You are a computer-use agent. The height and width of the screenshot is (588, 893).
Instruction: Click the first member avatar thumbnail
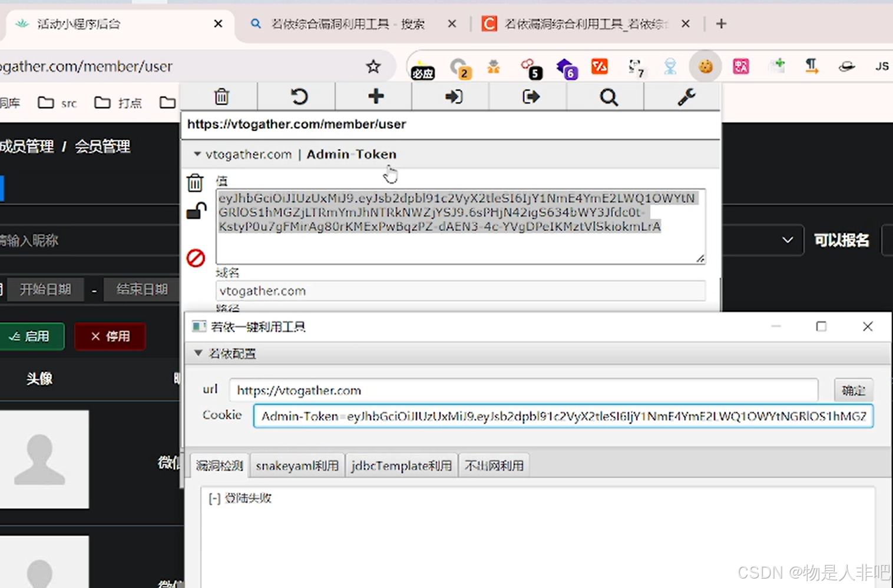click(44, 459)
